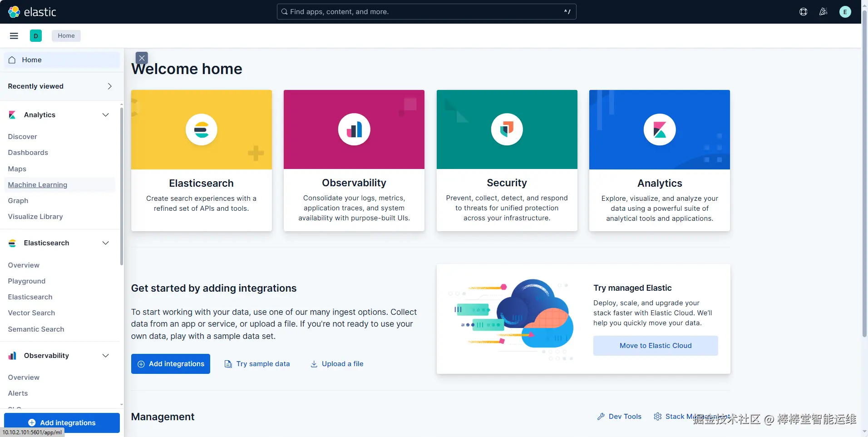Viewport: 868px width, 437px height.
Task: Click the Try managed Elastic heading
Action: pos(632,288)
